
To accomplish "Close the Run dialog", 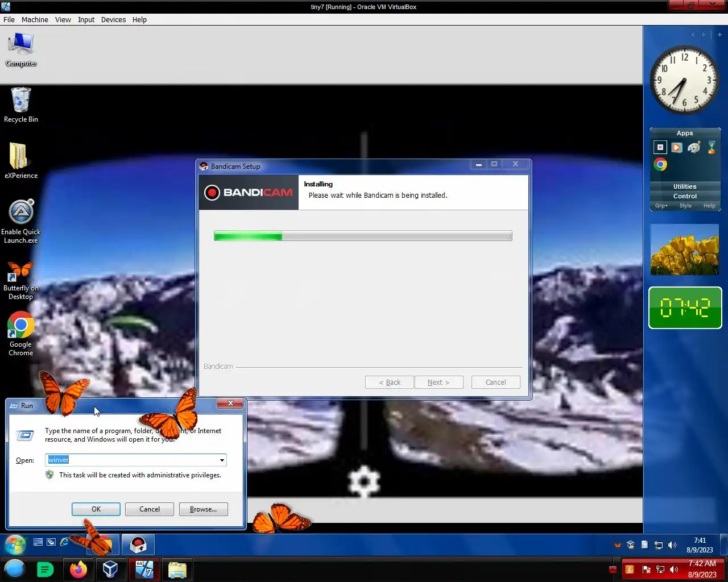I will 230,403.
